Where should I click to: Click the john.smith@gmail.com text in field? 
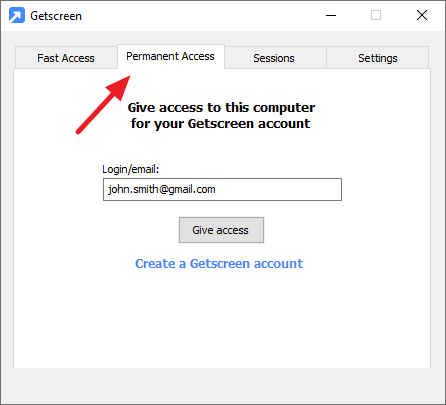click(162, 189)
